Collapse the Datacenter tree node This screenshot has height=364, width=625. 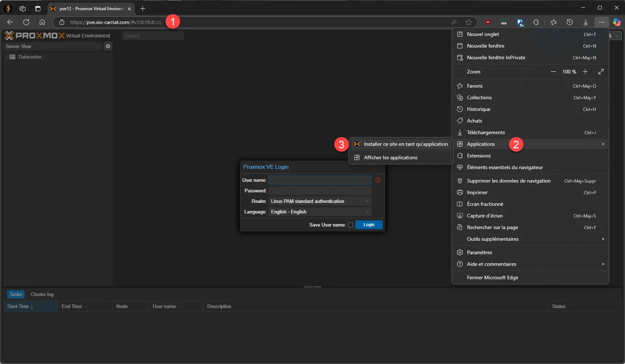coord(7,57)
